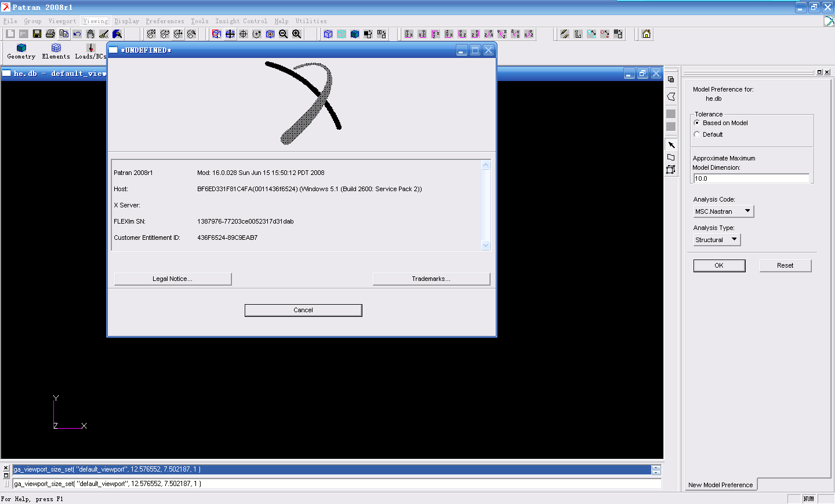835x504 pixels.
Task: Click the about info scroll up arrow
Action: (486, 165)
